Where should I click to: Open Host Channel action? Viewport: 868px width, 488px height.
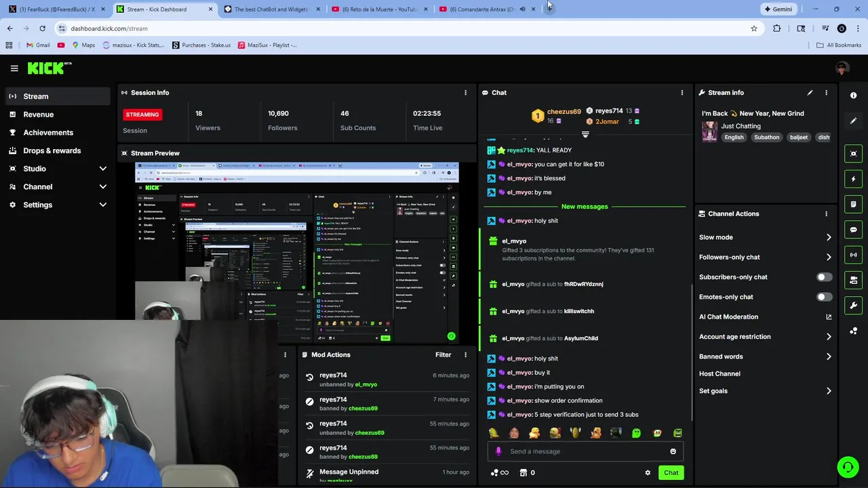[x=719, y=373]
